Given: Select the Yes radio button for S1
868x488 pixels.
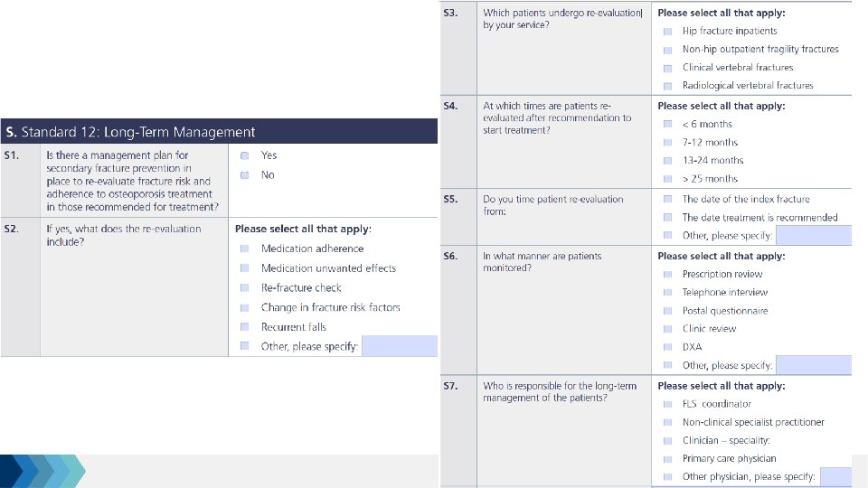Looking at the screenshot, I should pos(245,155).
